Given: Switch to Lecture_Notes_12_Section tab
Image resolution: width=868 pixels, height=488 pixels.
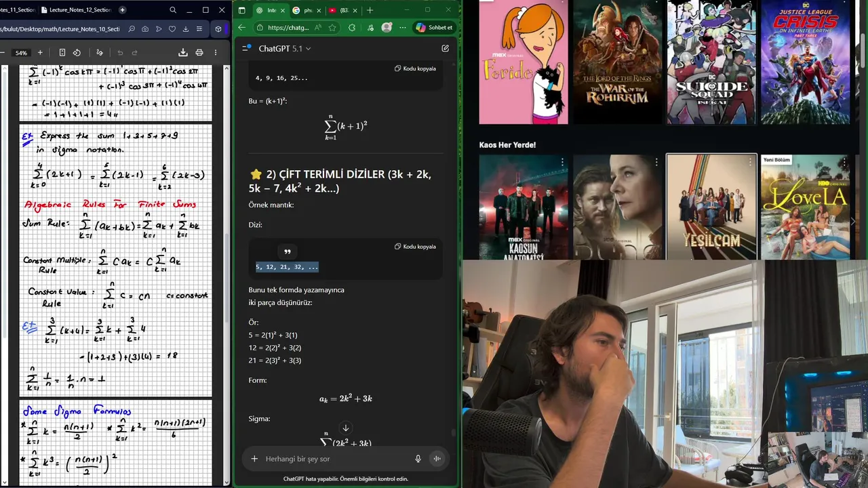Looking at the screenshot, I should click(x=76, y=10).
